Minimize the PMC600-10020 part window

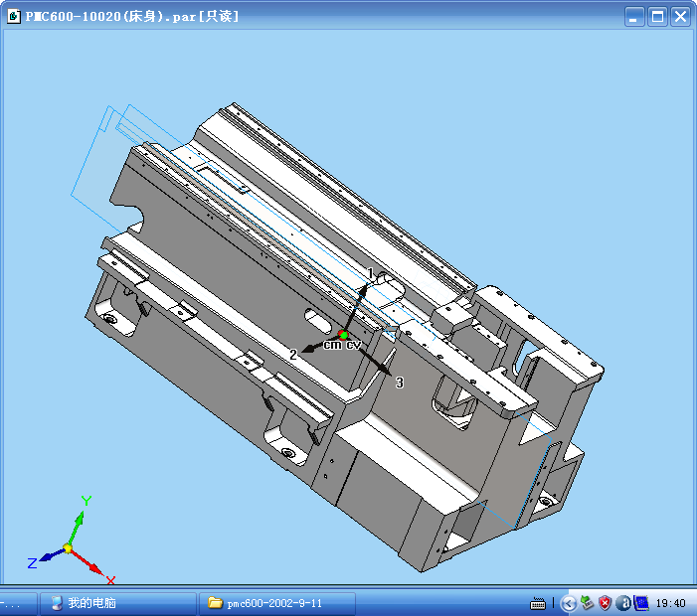(x=634, y=17)
